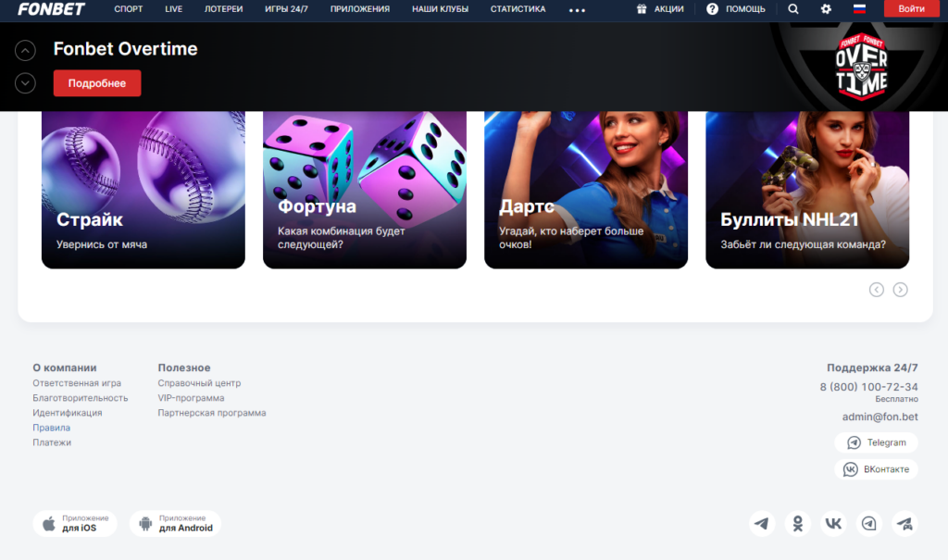
Task: Open the Android app icon
Action: point(145,524)
